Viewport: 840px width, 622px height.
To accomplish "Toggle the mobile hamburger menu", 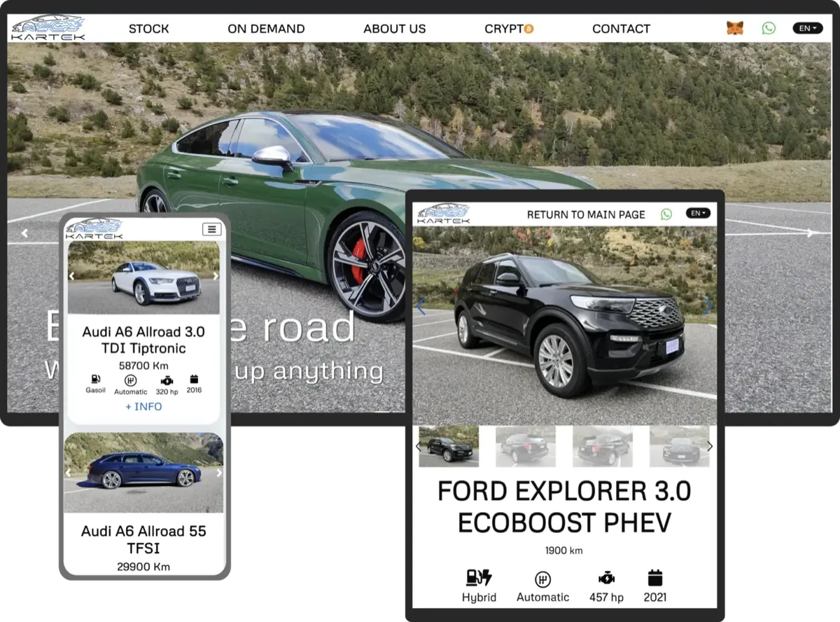I will pyautogui.click(x=211, y=230).
